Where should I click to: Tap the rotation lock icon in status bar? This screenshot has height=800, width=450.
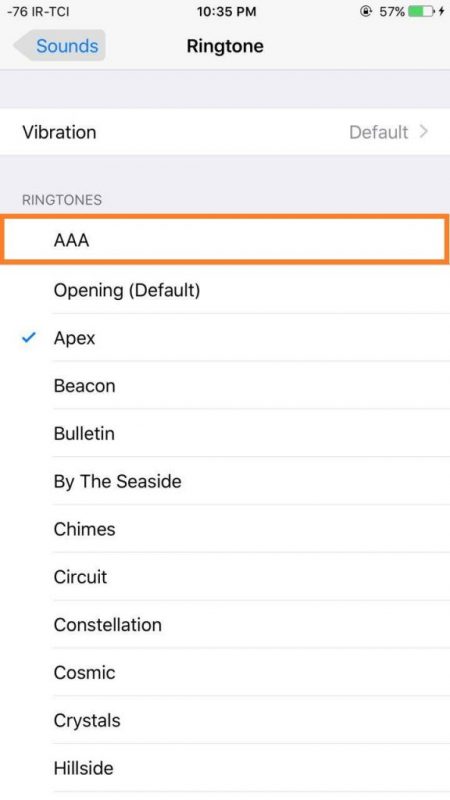pyautogui.click(x=365, y=11)
